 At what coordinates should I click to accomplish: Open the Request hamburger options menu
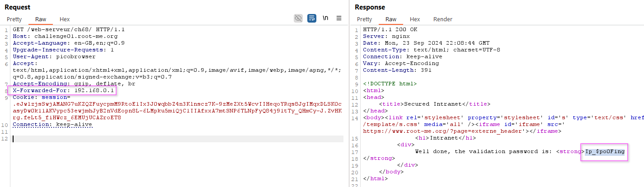coord(339,18)
